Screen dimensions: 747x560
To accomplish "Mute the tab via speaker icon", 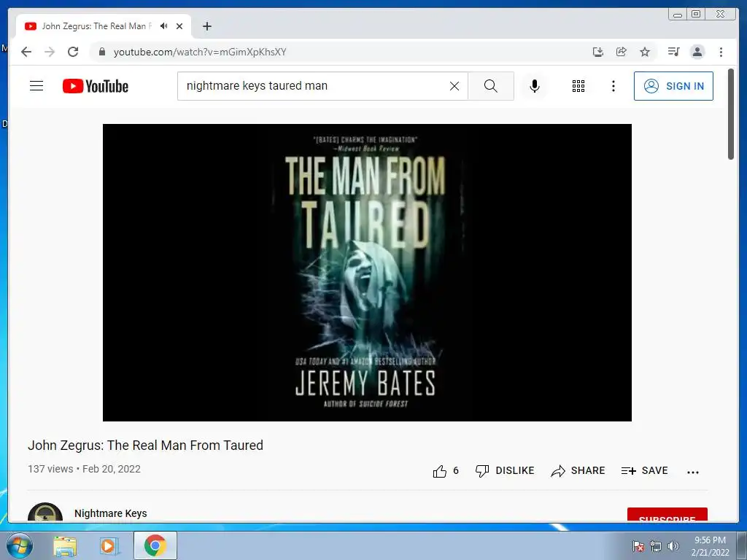I will [x=164, y=26].
